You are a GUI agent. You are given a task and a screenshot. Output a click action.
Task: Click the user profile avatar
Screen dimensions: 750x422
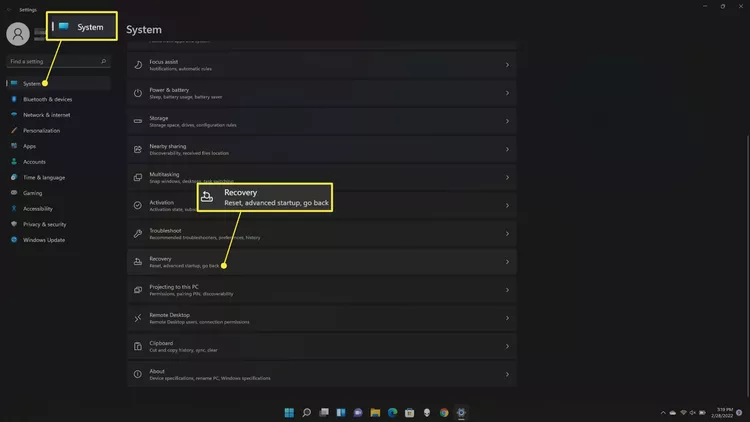coord(18,34)
